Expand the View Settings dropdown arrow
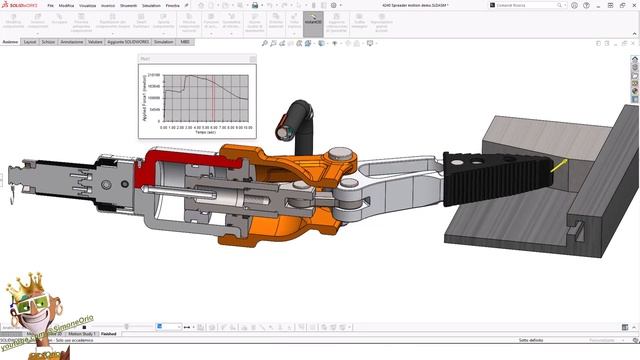 click(x=376, y=43)
